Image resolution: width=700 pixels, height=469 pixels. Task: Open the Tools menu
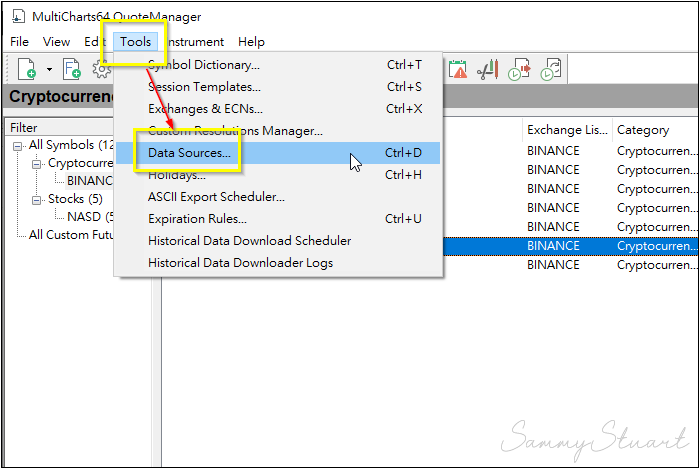click(135, 42)
